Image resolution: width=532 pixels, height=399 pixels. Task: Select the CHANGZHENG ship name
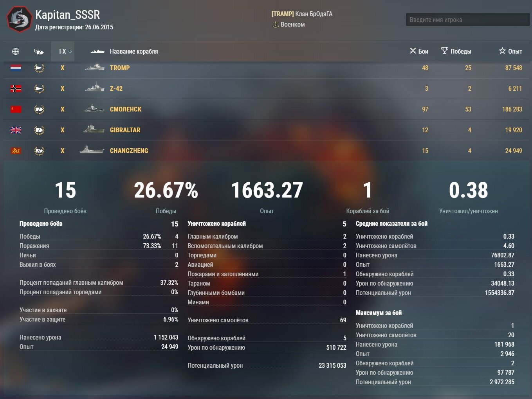coord(129,151)
